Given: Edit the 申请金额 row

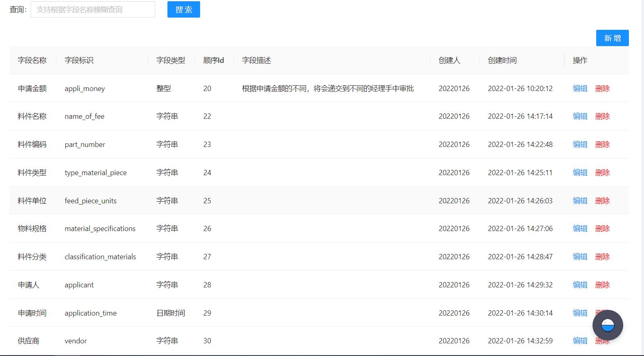Looking at the screenshot, I should pyautogui.click(x=580, y=88).
